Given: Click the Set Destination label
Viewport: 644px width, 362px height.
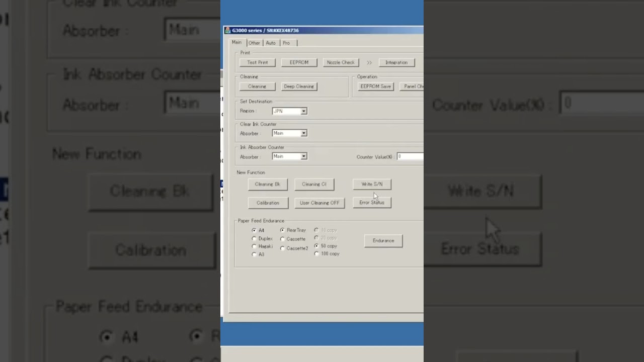Looking at the screenshot, I should 256,102.
